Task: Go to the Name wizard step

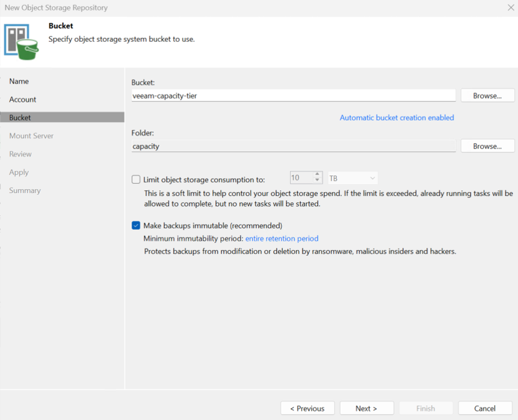Action: click(x=19, y=82)
